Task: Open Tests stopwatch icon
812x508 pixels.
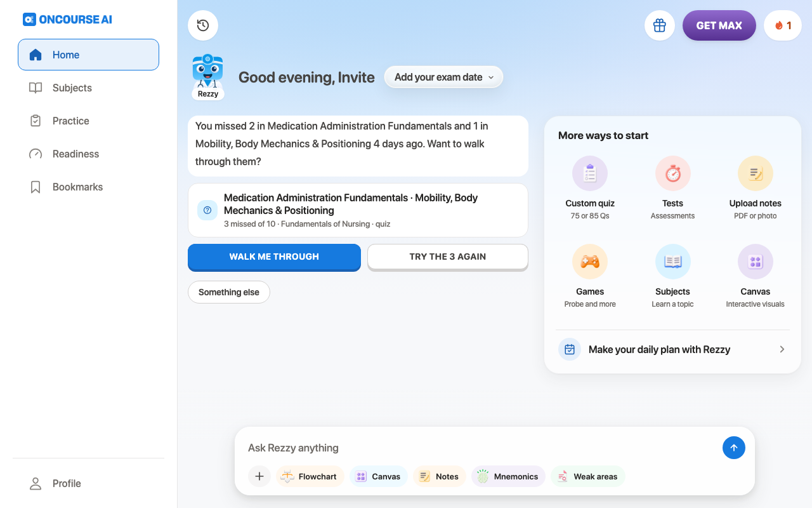Action: pyautogui.click(x=672, y=173)
